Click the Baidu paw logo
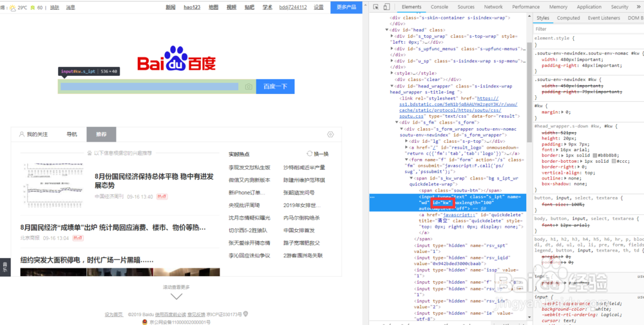This screenshot has width=644, height=325. [x=176, y=58]
